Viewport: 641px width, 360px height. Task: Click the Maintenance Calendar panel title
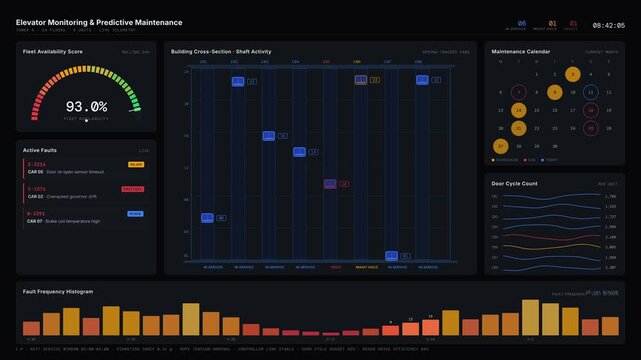coord(520,51)
